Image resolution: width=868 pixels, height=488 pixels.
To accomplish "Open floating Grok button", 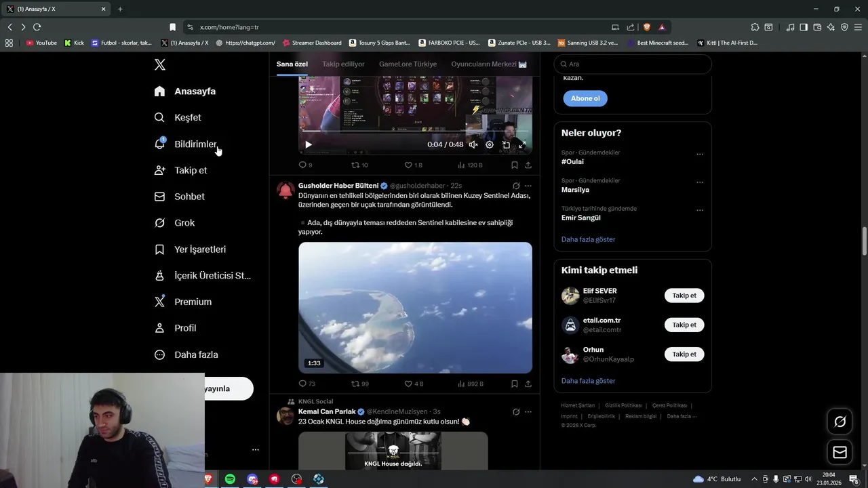I will click(x=840, y=422).
